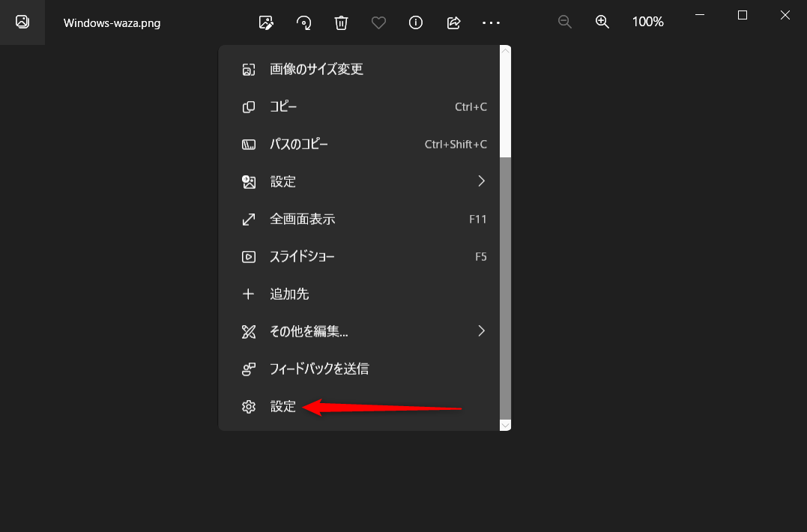Click the edit image icon in toolbar
This screenshot has width=807, height=532.
click(x=265, y=22)
